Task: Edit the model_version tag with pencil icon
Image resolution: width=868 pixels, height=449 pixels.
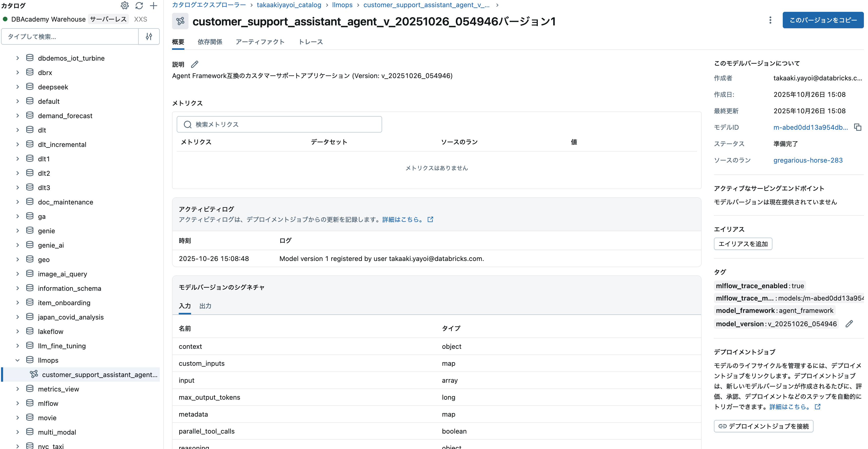Action: (849, 324)
